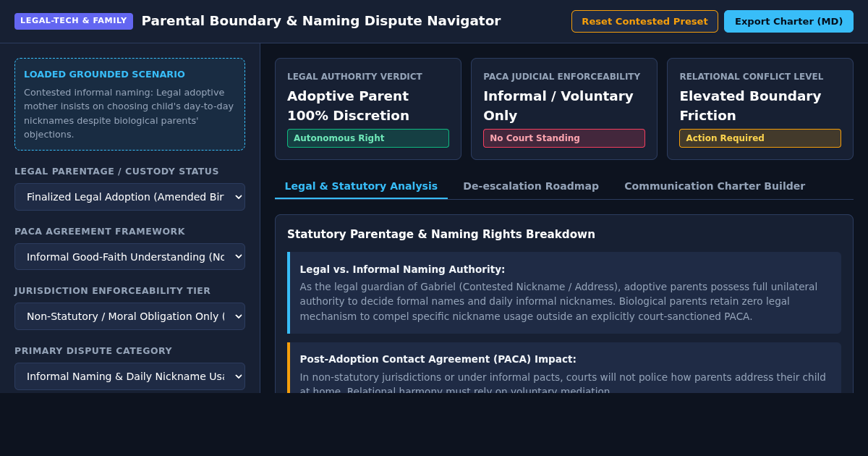Click the Legal Authority Verdict card heading

coord(354,77)
